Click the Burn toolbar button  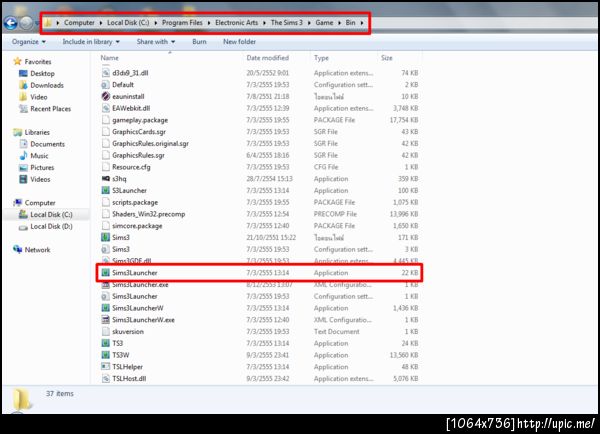pos(199,42)
